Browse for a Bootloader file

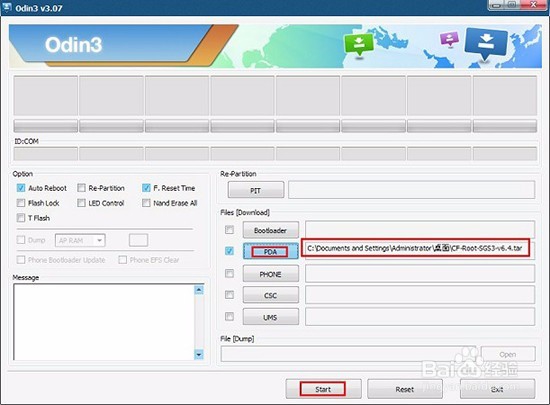(x=271, y=230)
